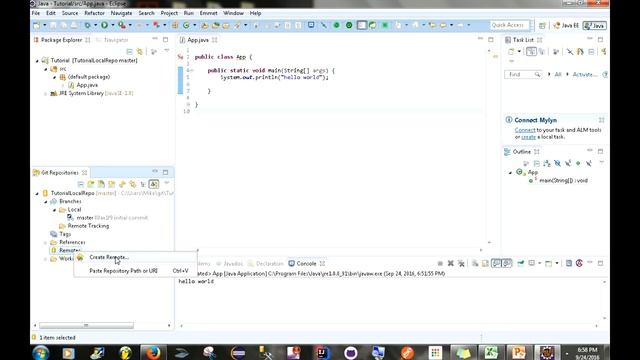Open the Navigate menu
The height and width of the screenshot is (360, 640).
121,13
